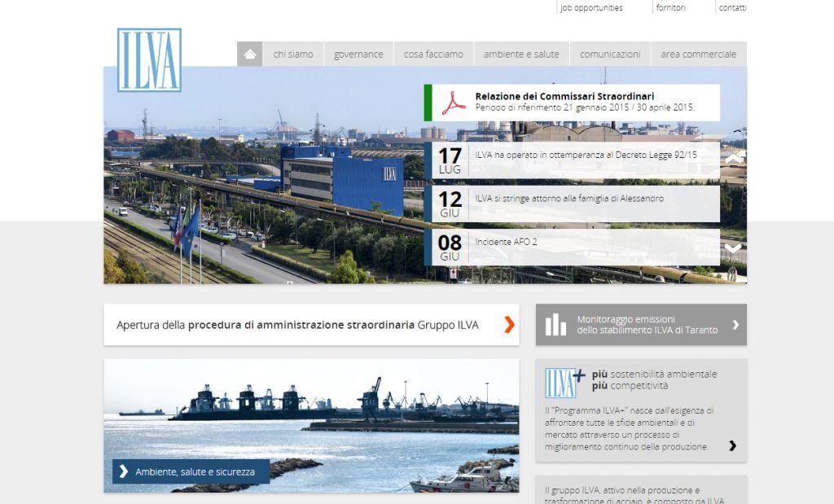Click the 12 GIU date block
Image resolution: width=834 pixels, height=504 pixels.
click(450, 204)
